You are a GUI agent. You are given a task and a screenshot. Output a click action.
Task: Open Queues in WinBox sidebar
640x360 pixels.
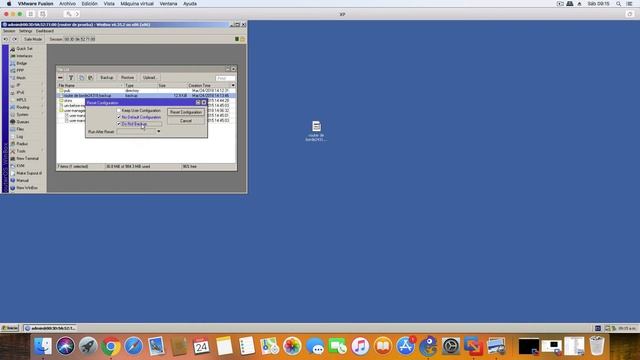[x=22, y=122]
